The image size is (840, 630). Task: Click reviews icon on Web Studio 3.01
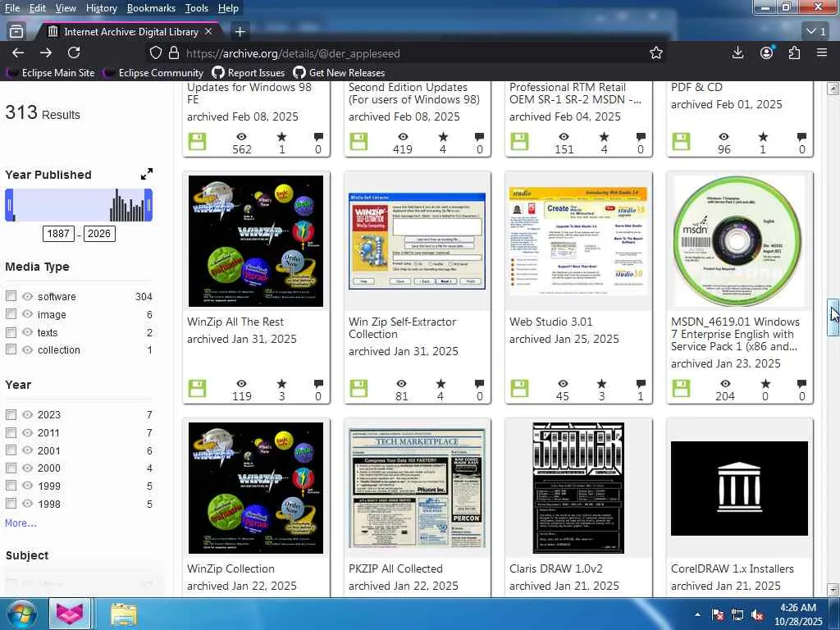[641, 384]
